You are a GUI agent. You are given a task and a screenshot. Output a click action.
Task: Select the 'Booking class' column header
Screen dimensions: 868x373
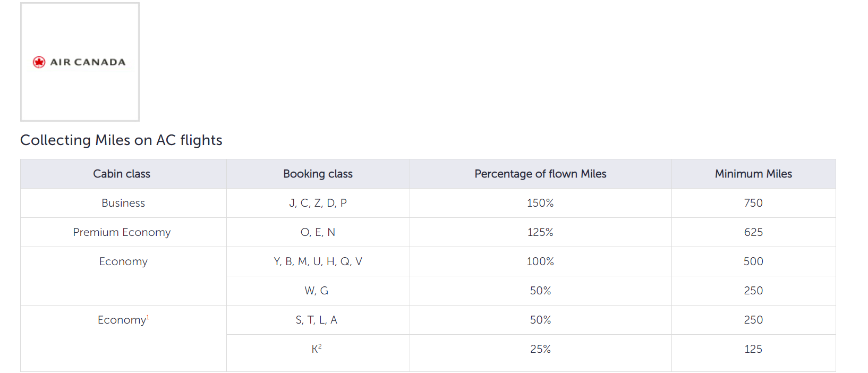[x=318, y=174]
